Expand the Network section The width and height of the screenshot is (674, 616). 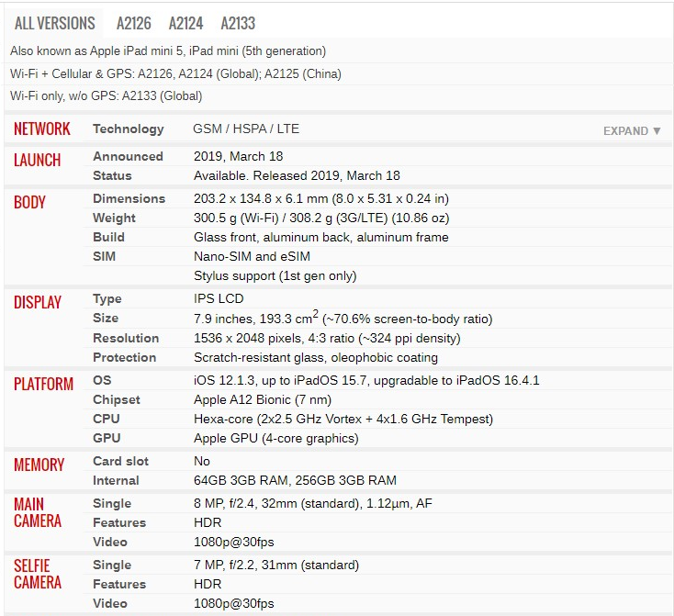point(632,130)
